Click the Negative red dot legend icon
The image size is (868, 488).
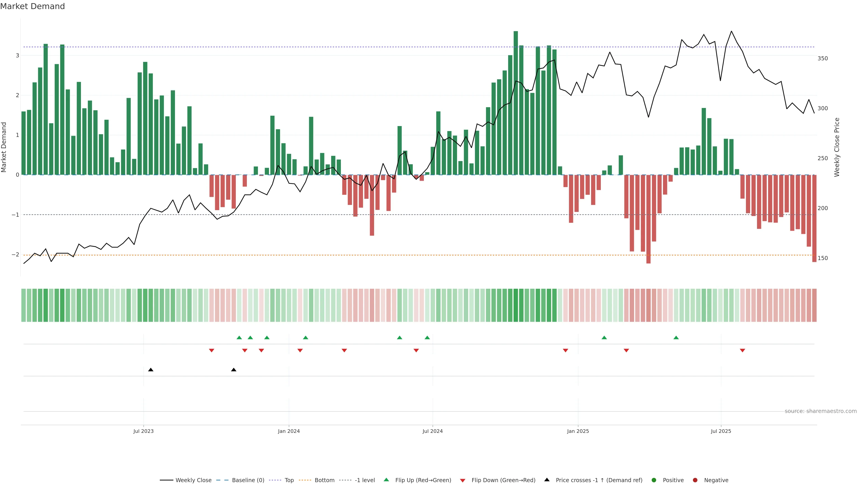point(695,480)
